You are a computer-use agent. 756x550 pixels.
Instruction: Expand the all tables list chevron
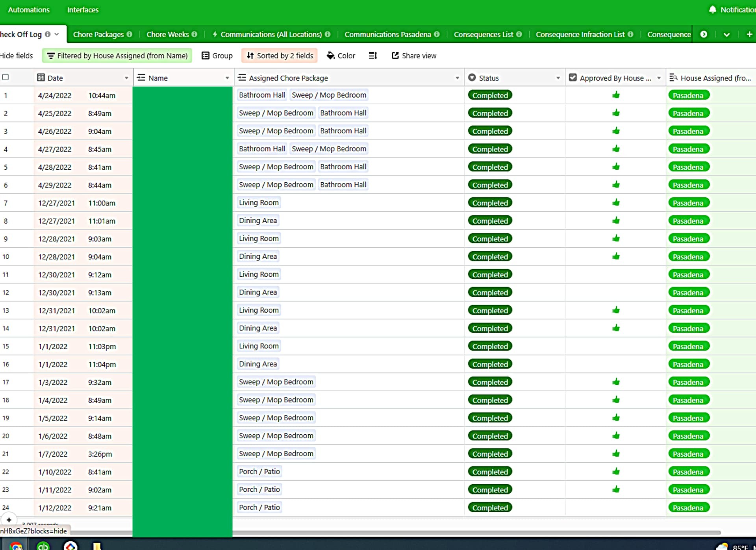(726, 34)
